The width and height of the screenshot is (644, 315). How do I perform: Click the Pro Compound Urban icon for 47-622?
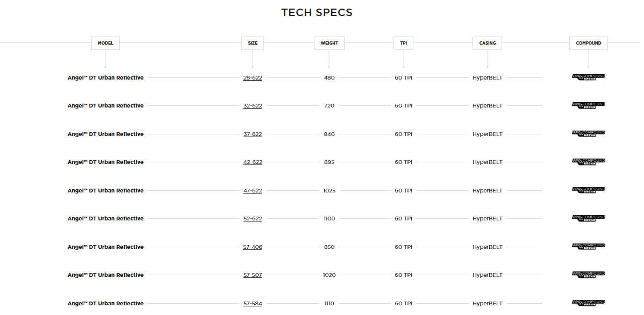point(588,190)
